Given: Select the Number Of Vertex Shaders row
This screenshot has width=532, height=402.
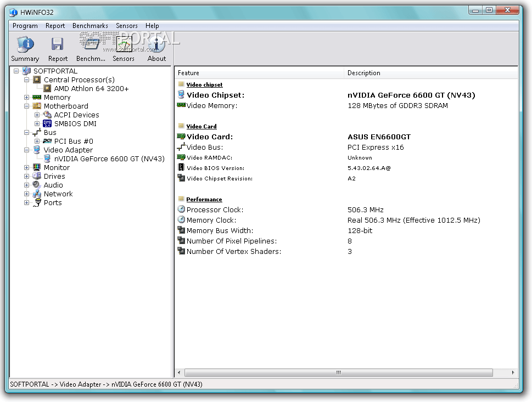Looking at the screenshot, I should 346,252.
